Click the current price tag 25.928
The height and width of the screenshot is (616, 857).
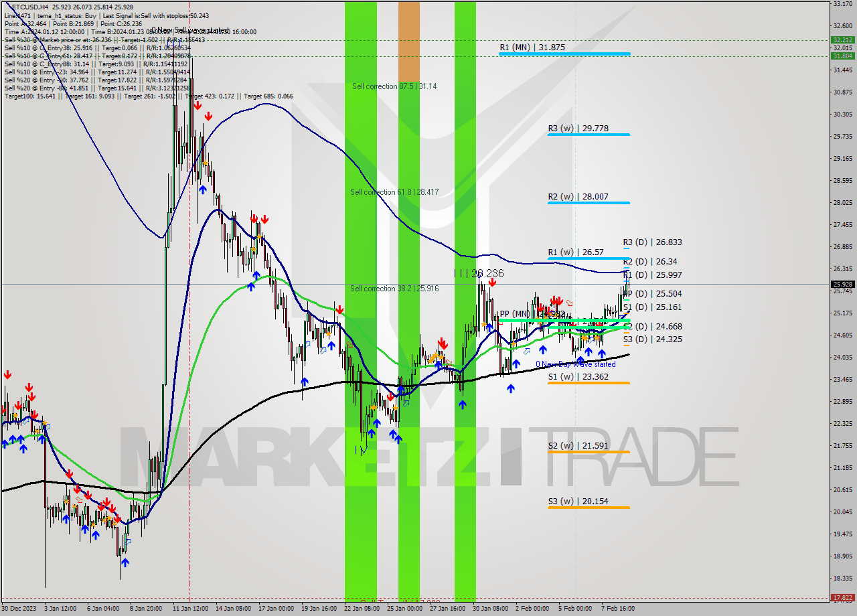[842, 284]
